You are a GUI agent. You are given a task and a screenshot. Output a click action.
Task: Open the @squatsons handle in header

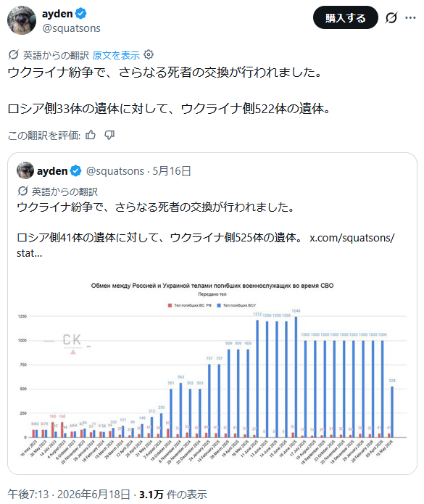click(x=71, y=28)
